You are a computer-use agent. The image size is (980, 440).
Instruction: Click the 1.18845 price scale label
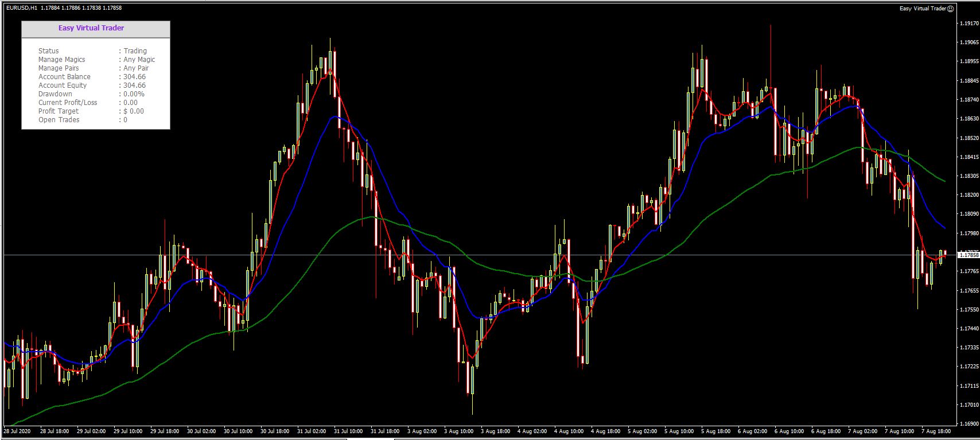click(x=969, y=81)
